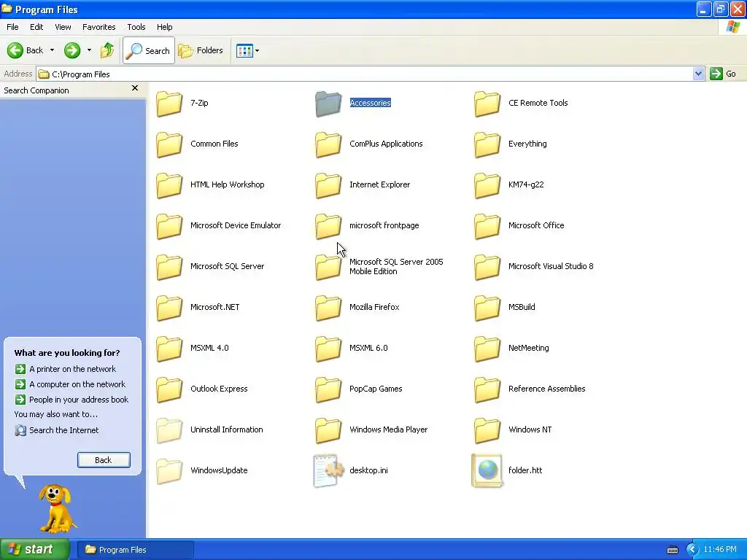Select the MSBuild folder icon
This screenshot has height=560, width=747.
[x=487, y=308]
